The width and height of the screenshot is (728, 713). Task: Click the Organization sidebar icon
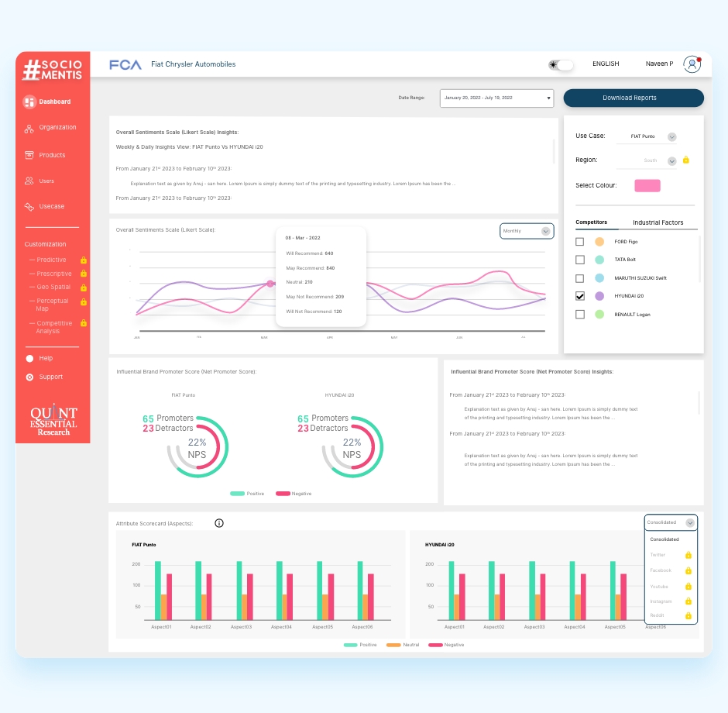pos(29,128)
